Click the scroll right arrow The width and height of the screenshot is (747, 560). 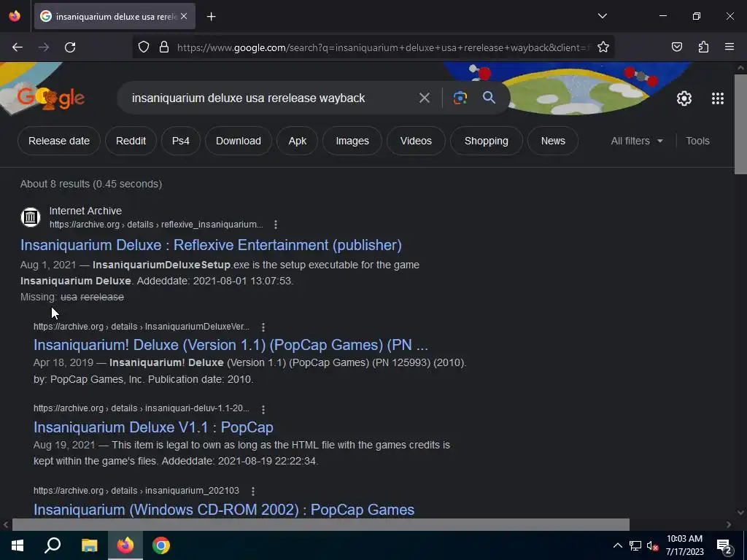pyautogui.click(x=729, y=524)
